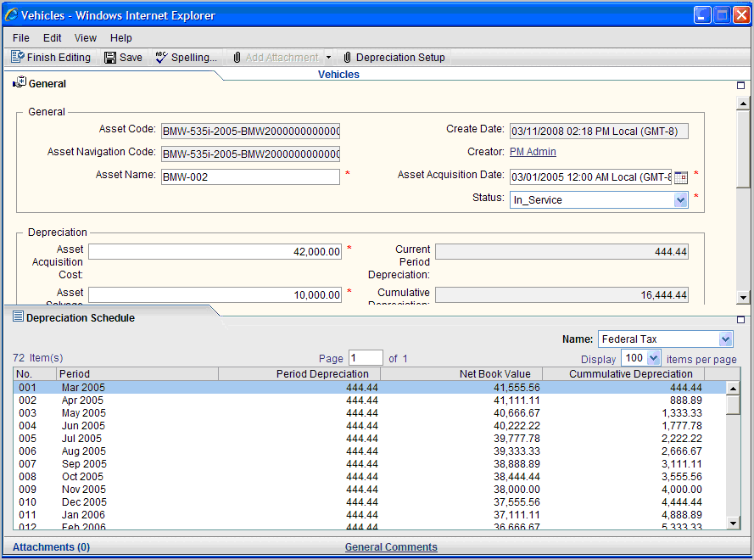The image size is (754, 560).
Task: Select the Oct 2005 schedule row
Action: (x=369, y=477)
